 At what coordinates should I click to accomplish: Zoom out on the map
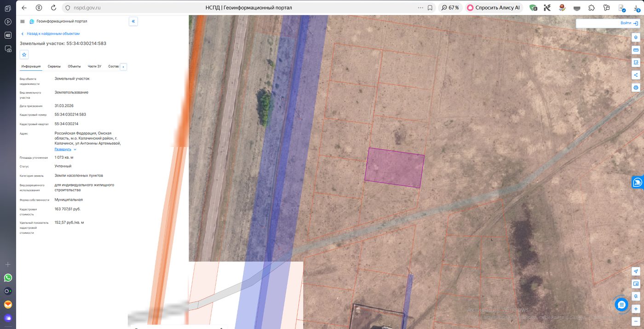pyautogui.click(x=636, y=321)
